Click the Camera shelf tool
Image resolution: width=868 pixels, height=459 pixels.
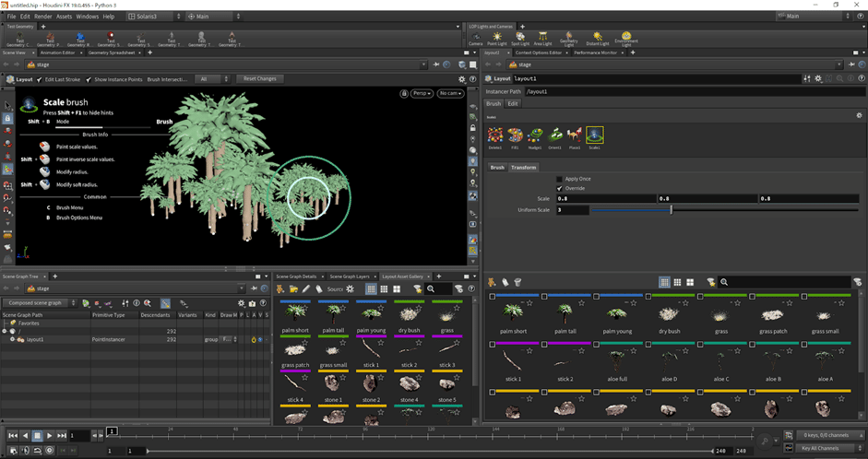point(475,38)
